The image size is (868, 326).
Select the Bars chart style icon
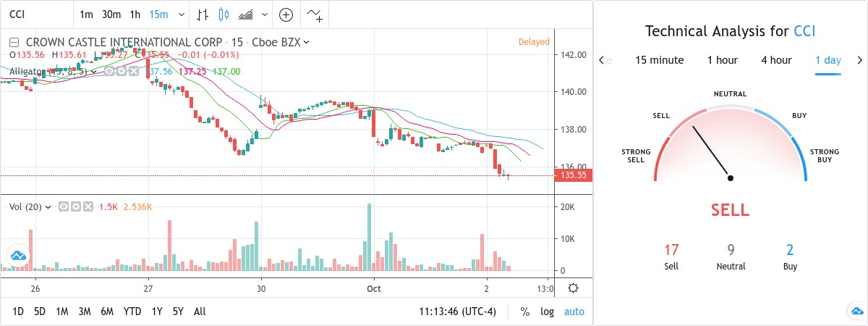(203, 14)
